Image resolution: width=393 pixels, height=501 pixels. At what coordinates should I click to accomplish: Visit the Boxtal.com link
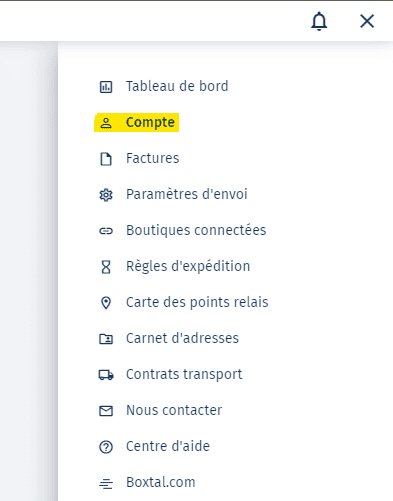click(x=161, y=482)
